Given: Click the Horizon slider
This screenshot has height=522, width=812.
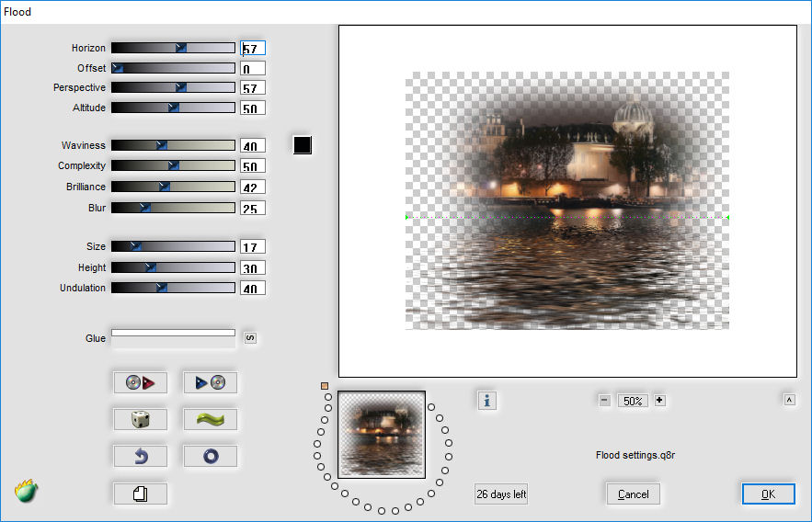Looking at the screenshot, I should coord(174,48).
